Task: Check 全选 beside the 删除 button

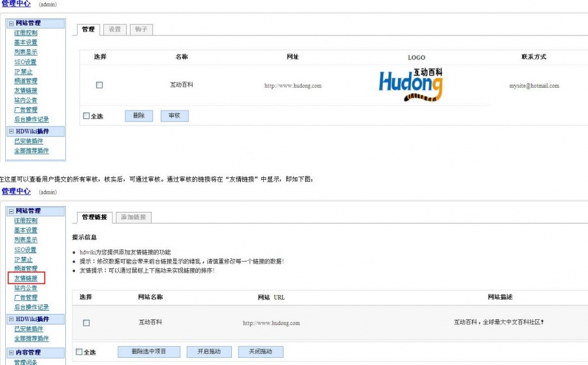Action: [x=86, y=116]
